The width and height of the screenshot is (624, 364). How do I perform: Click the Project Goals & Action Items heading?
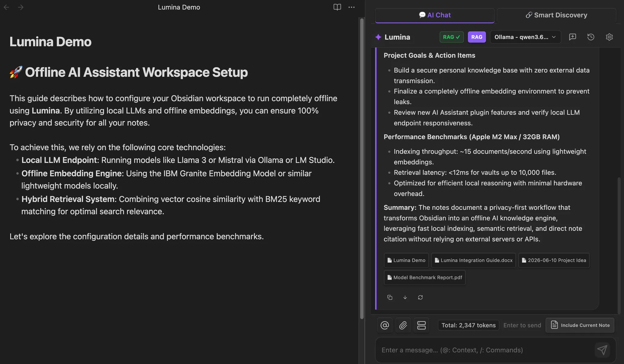tap(429, 55)
